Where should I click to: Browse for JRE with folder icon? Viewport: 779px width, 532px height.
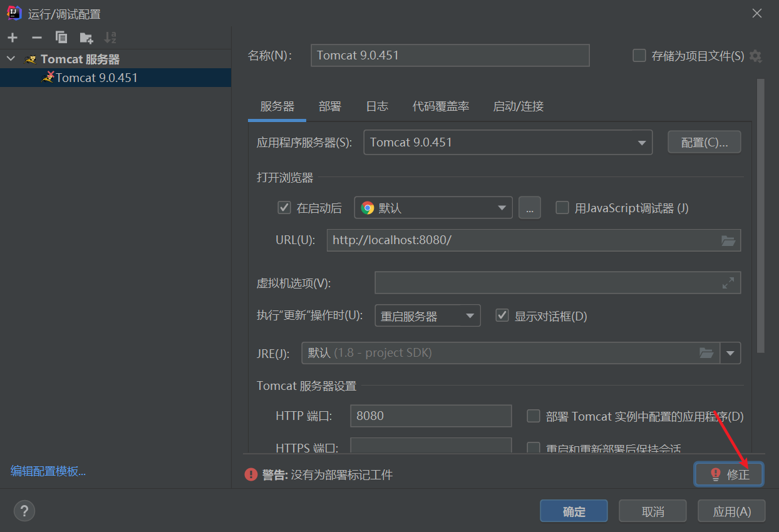click(706, 353)
